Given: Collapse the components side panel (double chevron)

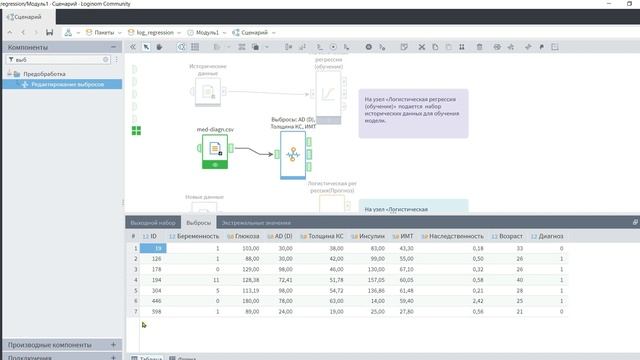Looking at the screenshot, I should pyautogui.click(x=133, y=47).
